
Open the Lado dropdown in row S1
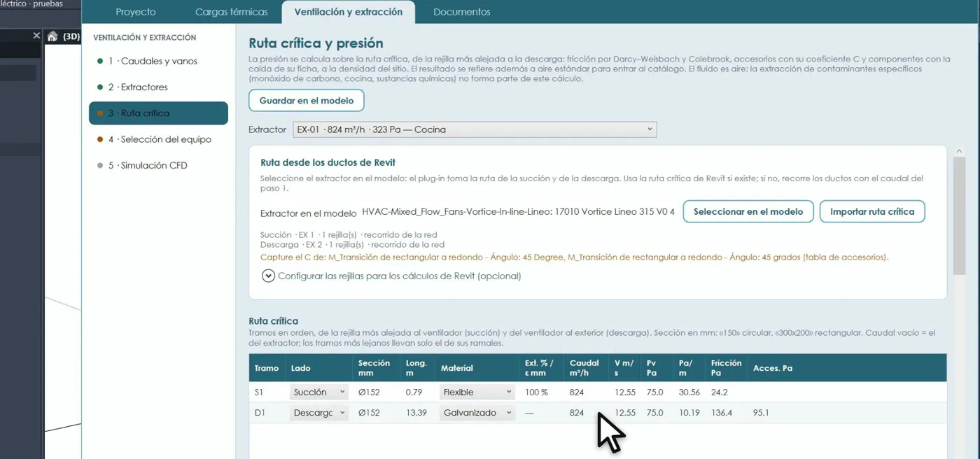point(319,393)
